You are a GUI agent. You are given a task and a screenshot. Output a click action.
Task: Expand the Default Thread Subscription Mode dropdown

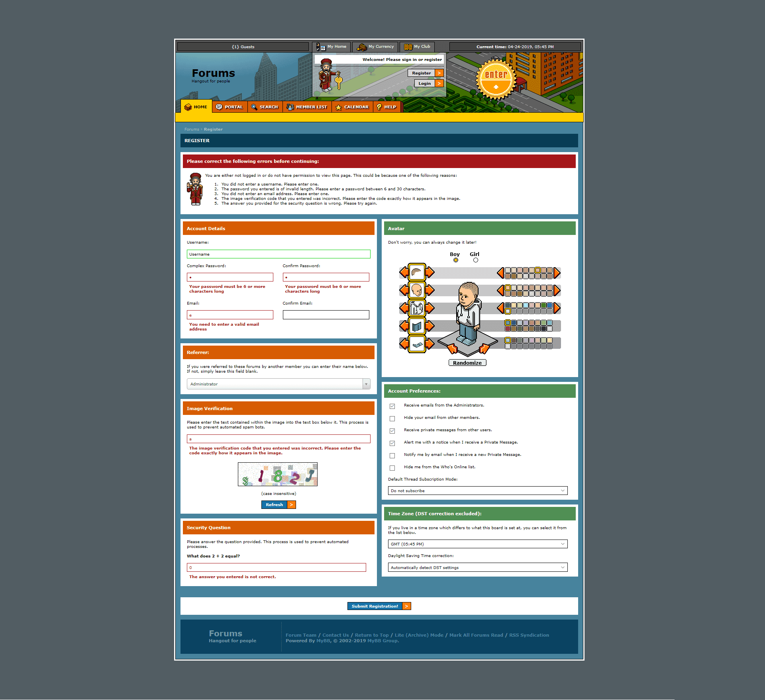(477, 490)
